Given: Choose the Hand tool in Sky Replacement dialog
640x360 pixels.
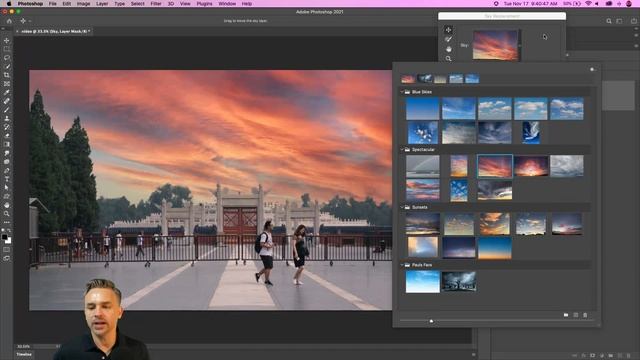Looking at the screenshot, I should click(x=448, y=49).
